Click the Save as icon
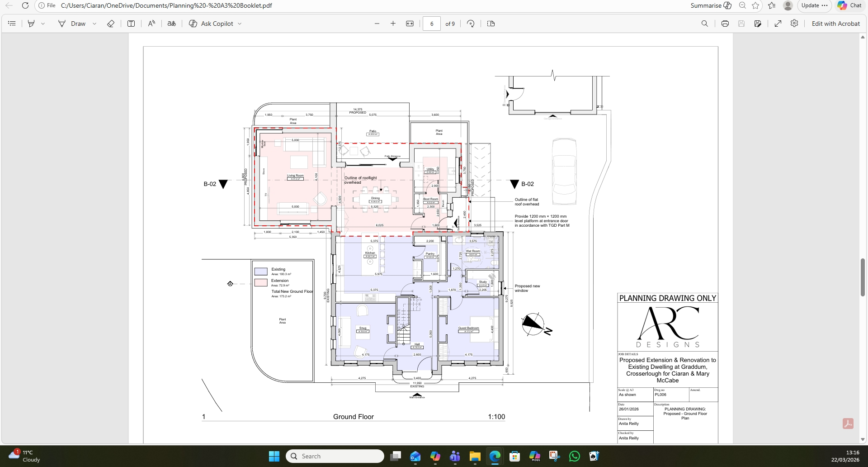Image resolution: width=868 pixels, height=467 pixels. 758,24
